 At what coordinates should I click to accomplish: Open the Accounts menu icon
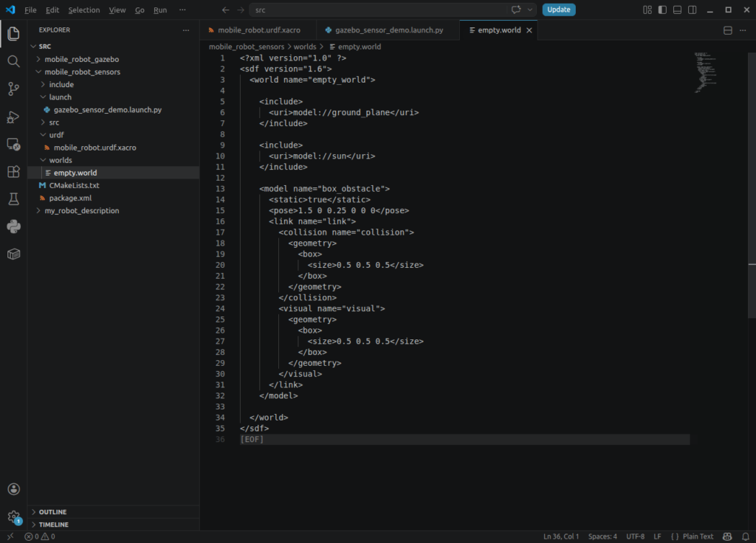(13, 489)
